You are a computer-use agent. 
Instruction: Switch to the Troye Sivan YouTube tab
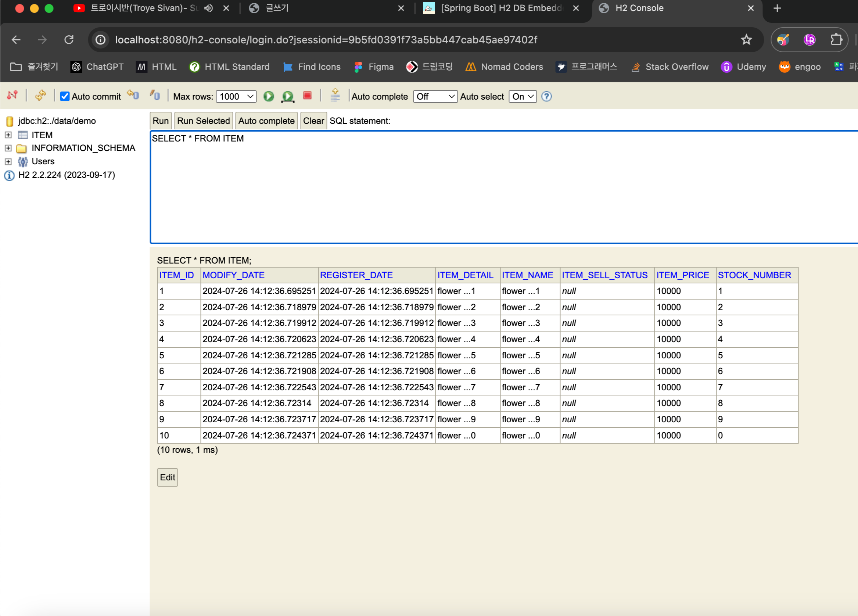pyautogui.click(x=140, y=8)
